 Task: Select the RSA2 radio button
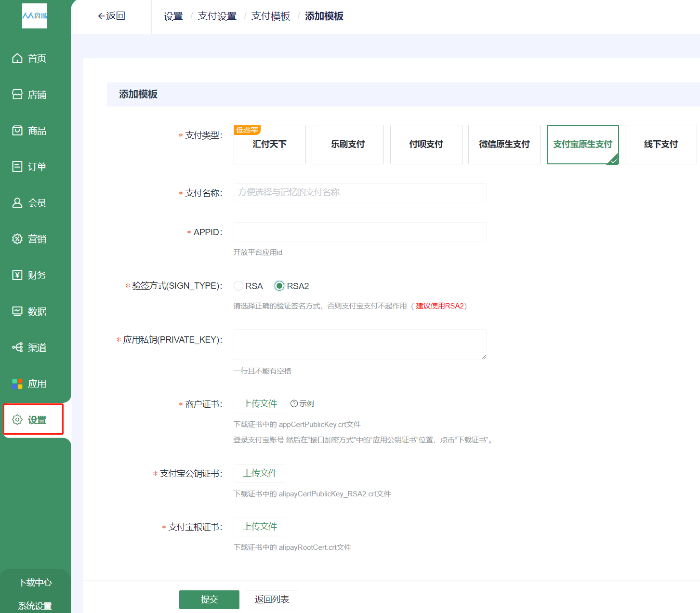click(x=279, y=286)
